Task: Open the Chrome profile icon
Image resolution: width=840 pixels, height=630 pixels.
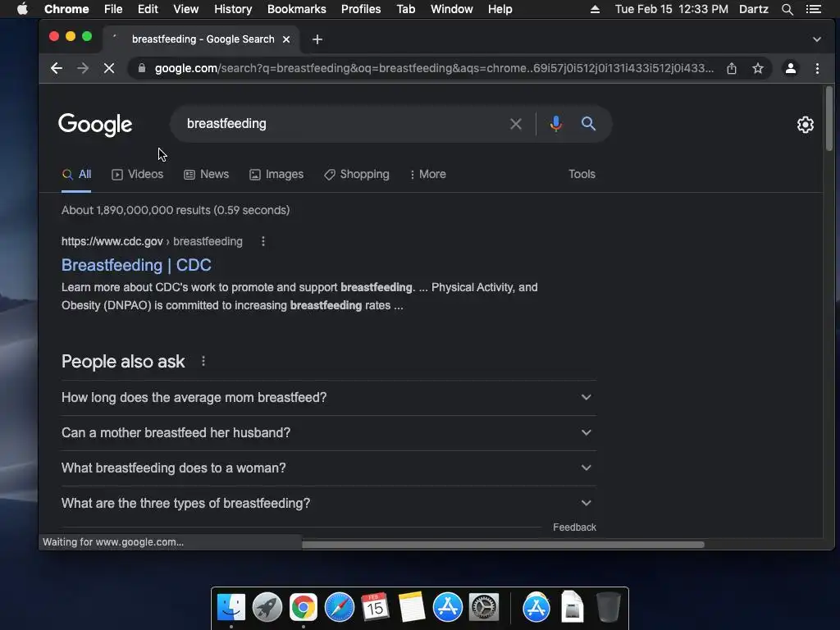Action: (x=790, y=68)
